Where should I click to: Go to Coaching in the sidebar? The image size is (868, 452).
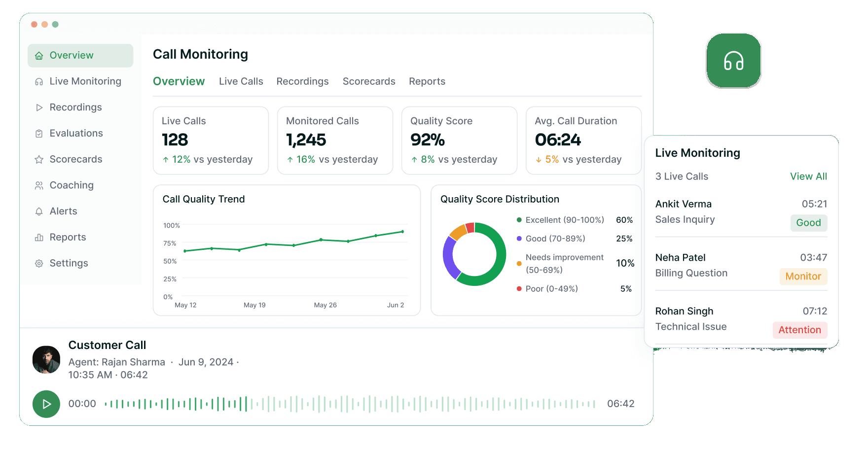point(80,185)
